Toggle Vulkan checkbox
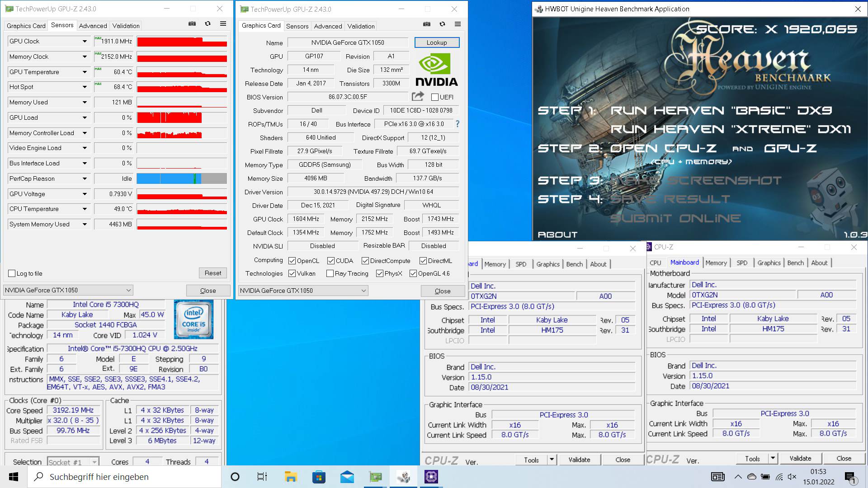 click(x=292, y=273)
